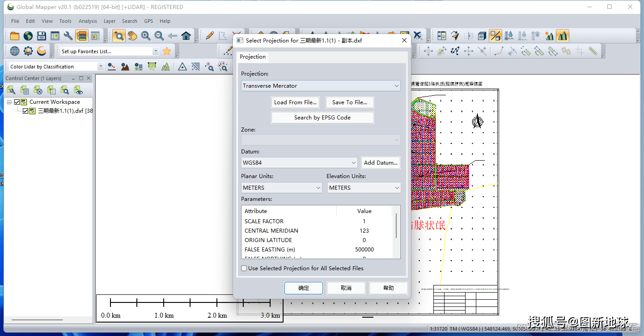Click the layer eye icon in Control Center
This screenshot has height=336, width=644.
[79, 90]
